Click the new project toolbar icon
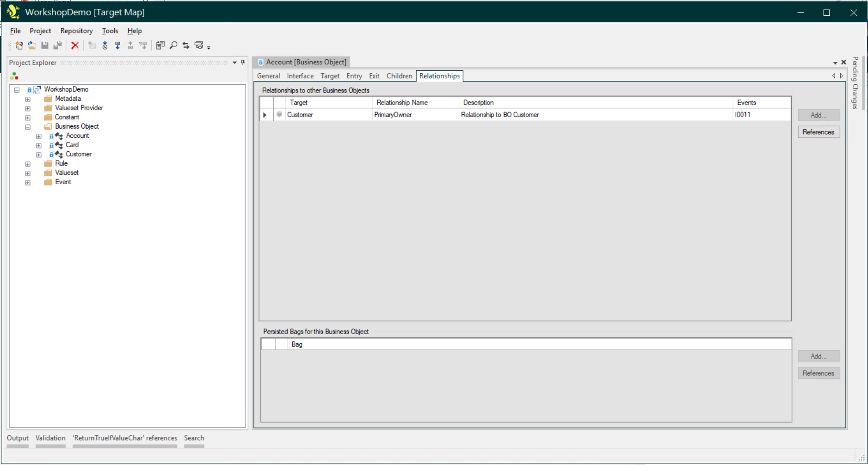The height and width of the screenshot is (465, 868). [x=19, y=45]
